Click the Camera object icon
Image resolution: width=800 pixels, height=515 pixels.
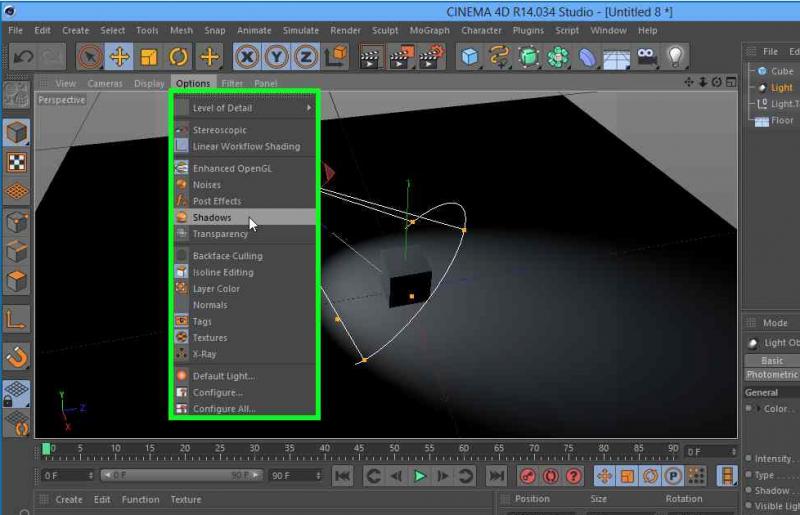[646, 57]
